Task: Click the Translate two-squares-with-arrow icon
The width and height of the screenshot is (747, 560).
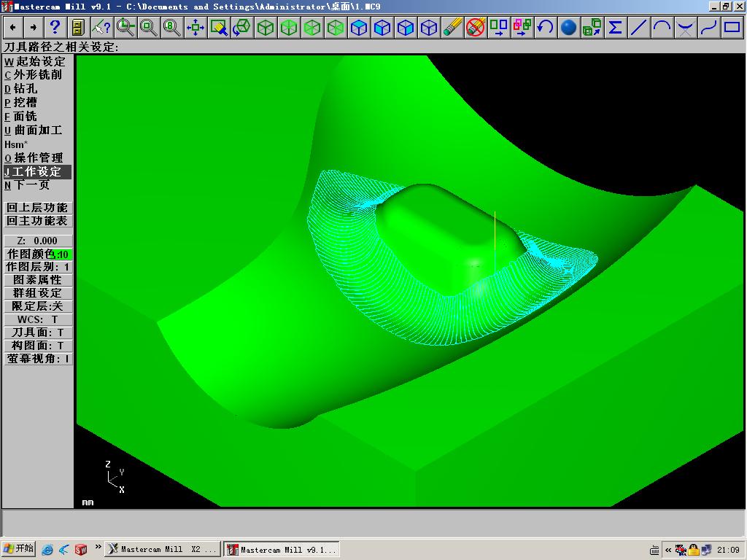Action: click(499, 27)
